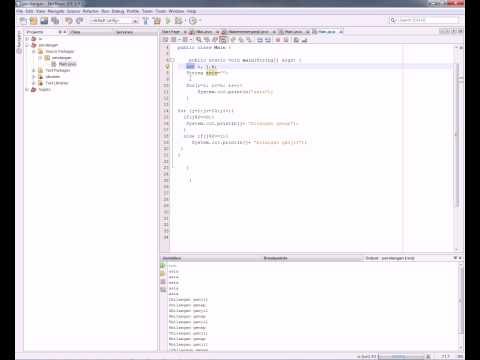This screenshot has width=480, height=360.
Task: Expand the first project node
Action: (x=27, y=39)
